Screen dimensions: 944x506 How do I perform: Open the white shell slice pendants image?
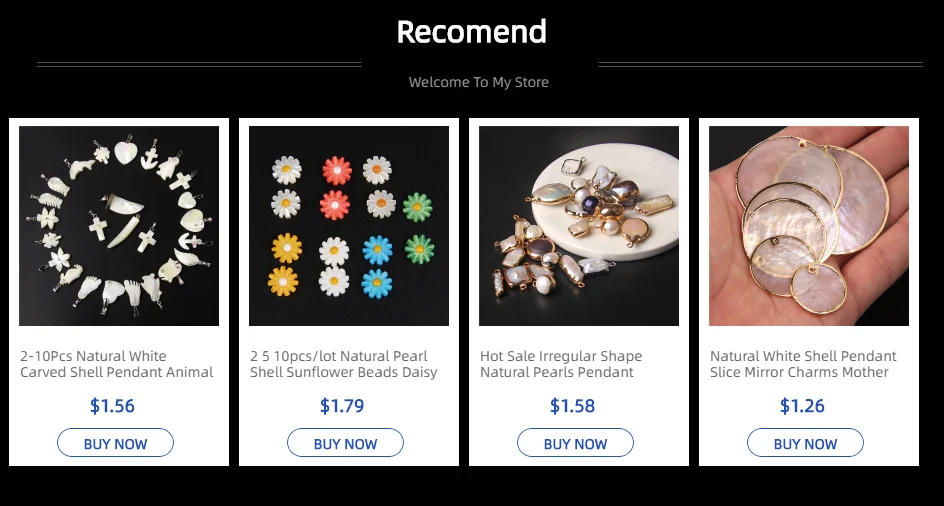coord(809,226)
